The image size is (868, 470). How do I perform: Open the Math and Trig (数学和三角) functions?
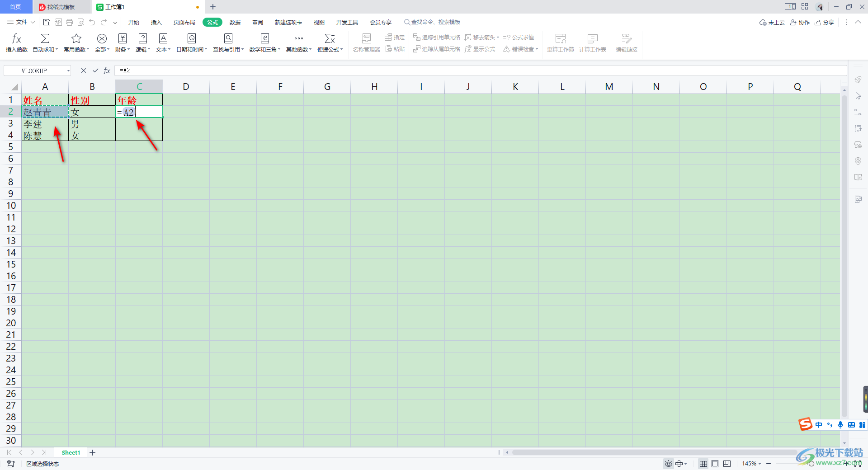tap(265, 43)
